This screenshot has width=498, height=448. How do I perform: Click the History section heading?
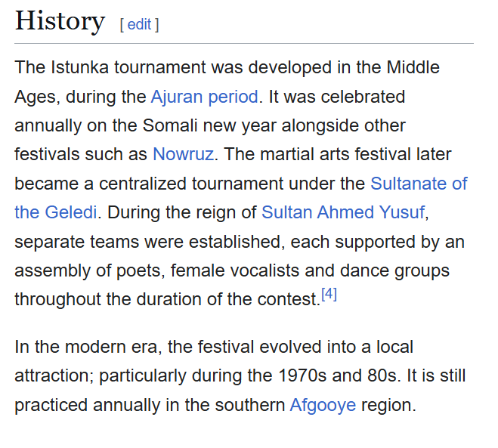pos(60,21)
